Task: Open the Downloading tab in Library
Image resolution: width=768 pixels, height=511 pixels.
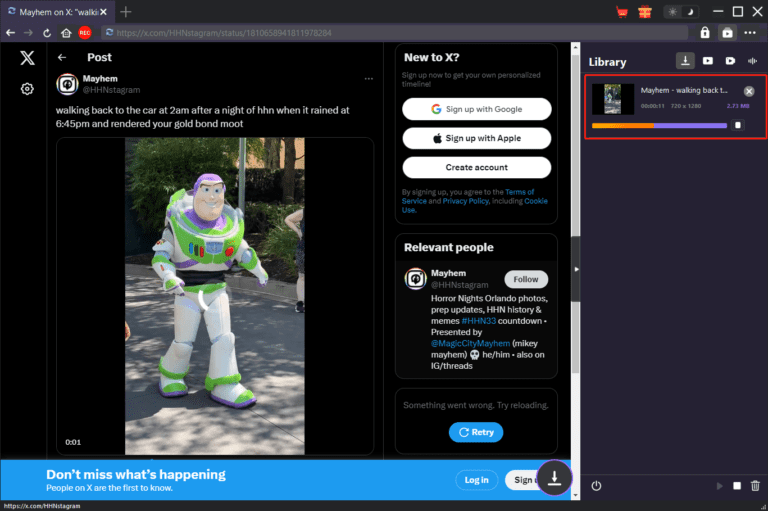Action: click(685, 61)
